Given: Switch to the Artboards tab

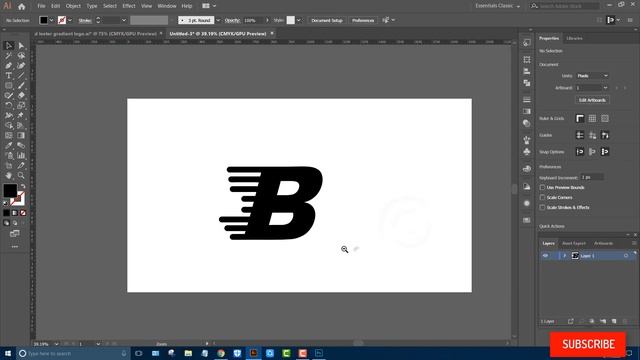Looking at the screenshot, I should pyautogui.click(x=603, y=243).
